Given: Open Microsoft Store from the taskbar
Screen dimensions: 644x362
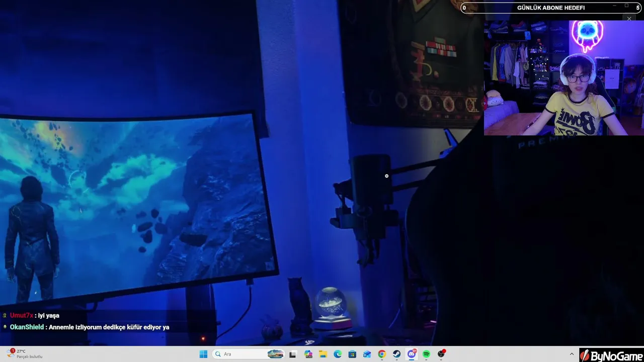Looking at the screenshot, I should pos(352,354).
